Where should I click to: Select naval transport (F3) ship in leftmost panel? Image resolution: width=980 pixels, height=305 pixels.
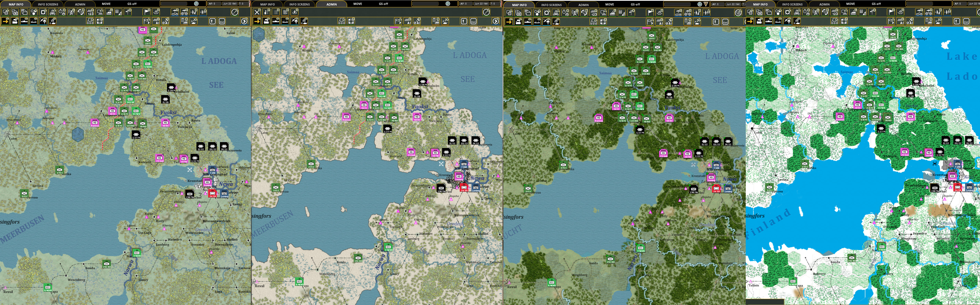24,21
